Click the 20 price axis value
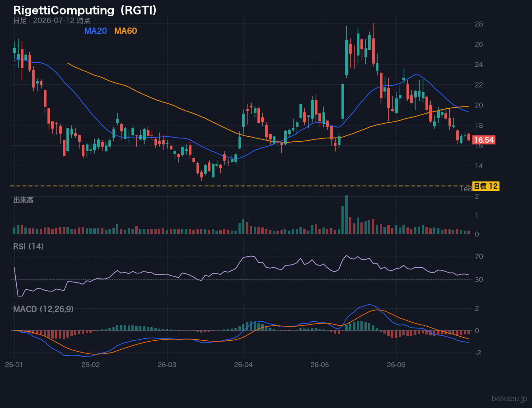The width and height of the screenshot is (532, 408). 479,105
